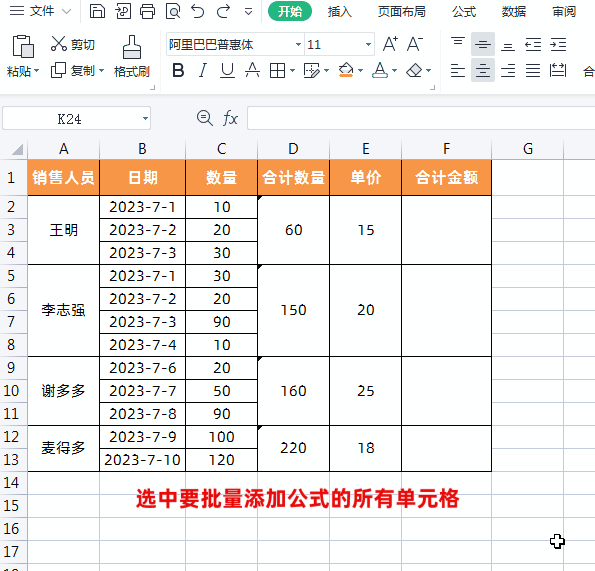Expand the 复制 copy options arrow
Viewport: 595px width, 571px height.
[101, 71]
